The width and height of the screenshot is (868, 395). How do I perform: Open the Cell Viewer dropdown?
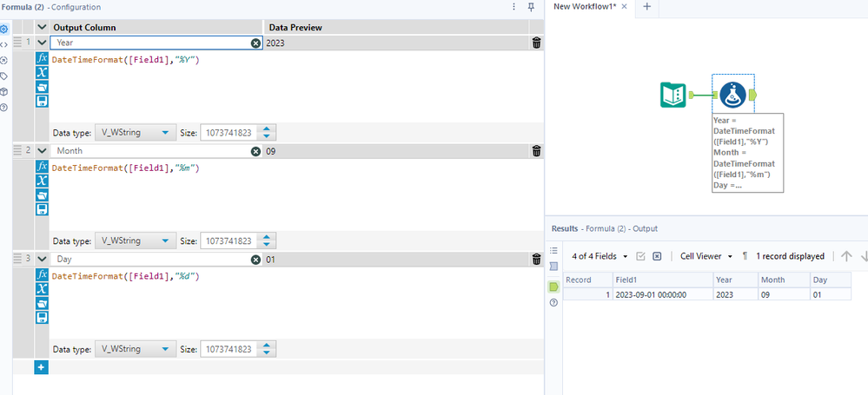[706, 256]
